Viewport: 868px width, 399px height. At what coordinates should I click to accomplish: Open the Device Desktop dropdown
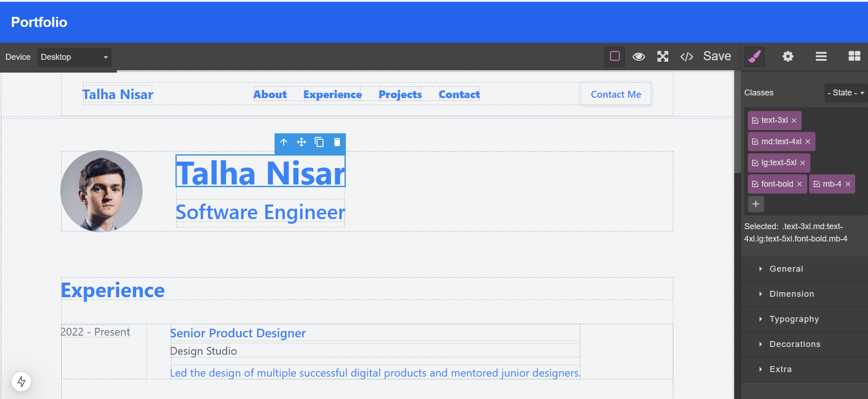74,57
